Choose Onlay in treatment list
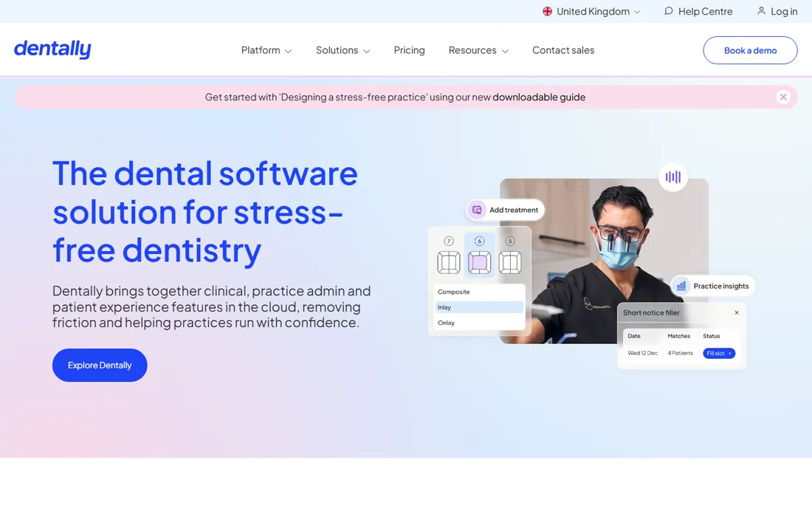 pyautogui.click(x=480, y=323)
